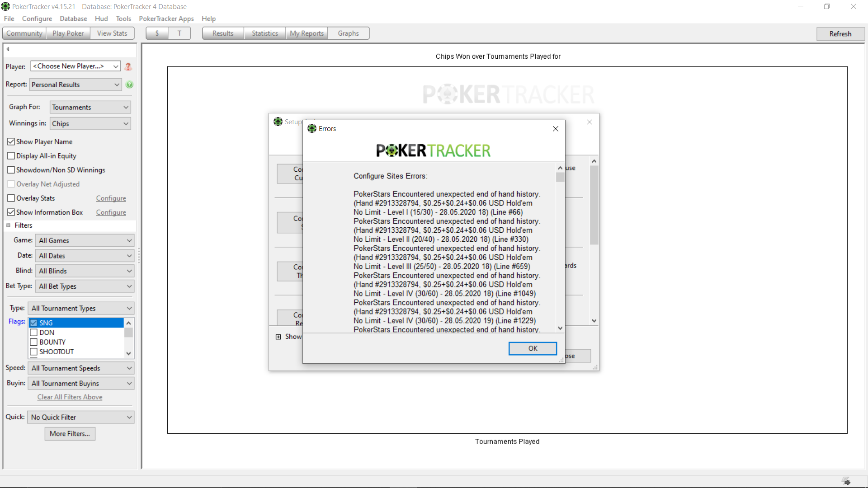Image resolution: width=868 pixels, height=488 pixels.
Task: Open the Tools menu
Action: [123, 19]
